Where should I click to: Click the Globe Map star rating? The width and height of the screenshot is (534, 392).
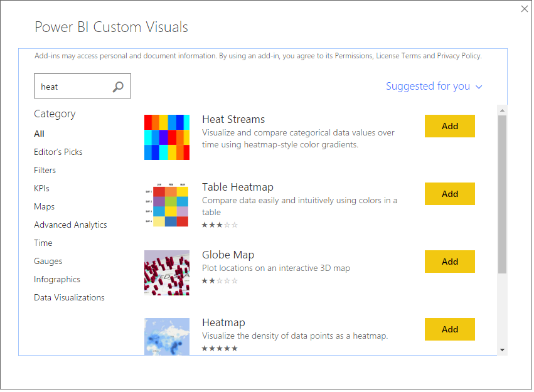[220, 281]
